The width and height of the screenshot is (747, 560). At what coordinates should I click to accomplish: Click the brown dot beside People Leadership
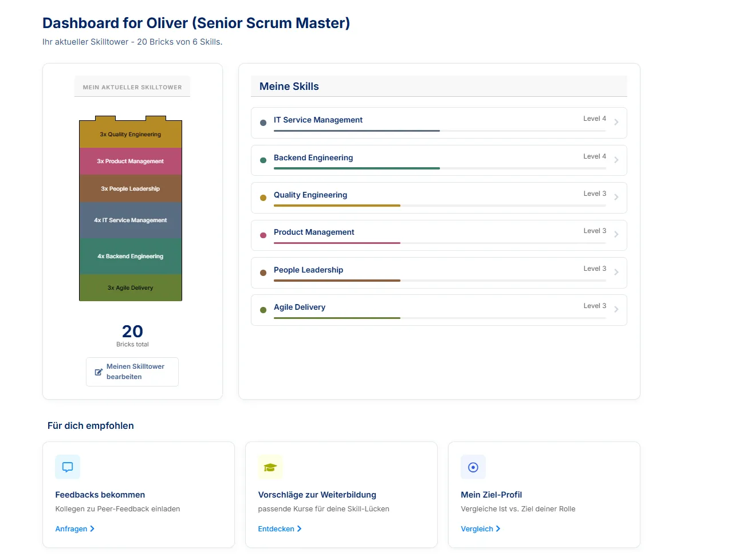click(x=264, y=273)
